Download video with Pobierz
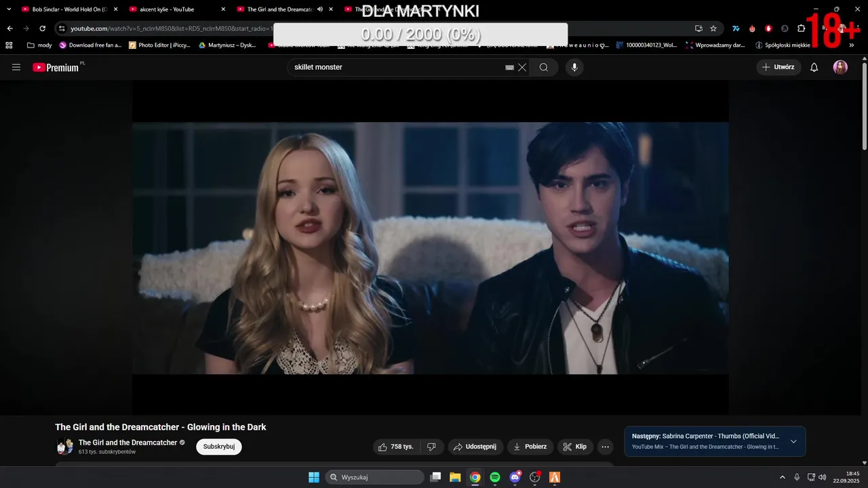Viewport: 868px width, 488px height. [530, 447]
